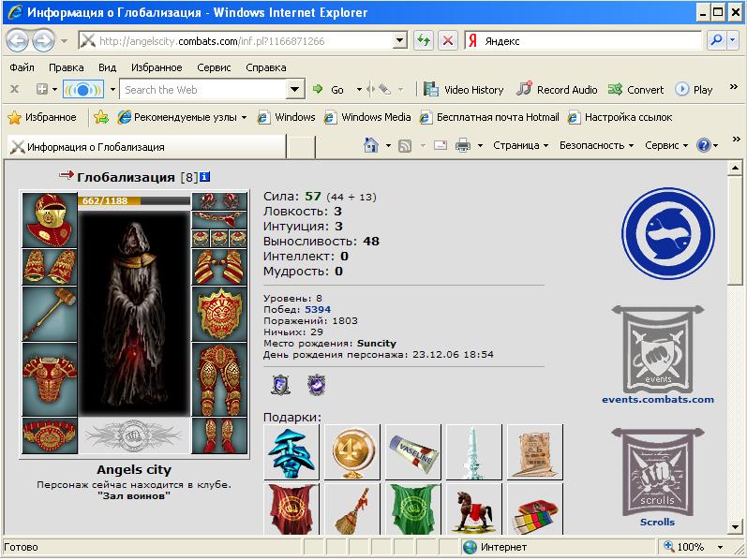Open the Сервис command bar dropdown

click(666, 145)
